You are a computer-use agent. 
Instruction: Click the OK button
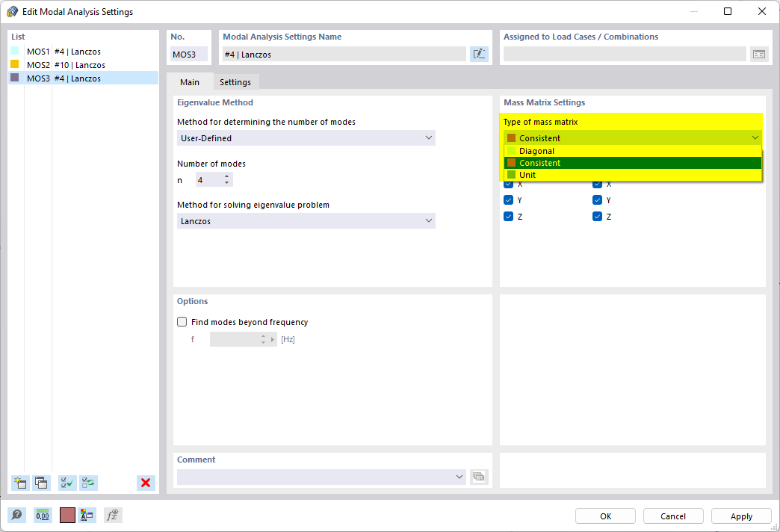(605, 516)
